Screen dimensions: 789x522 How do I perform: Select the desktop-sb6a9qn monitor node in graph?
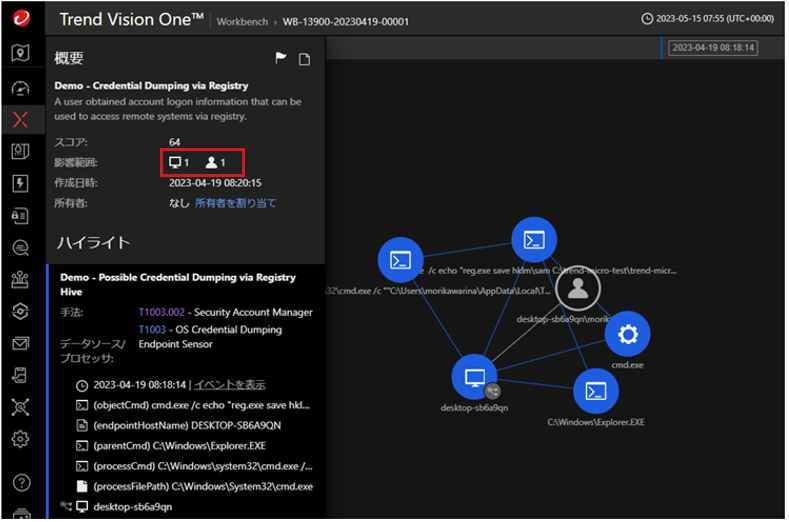click(x=475, y=377)
